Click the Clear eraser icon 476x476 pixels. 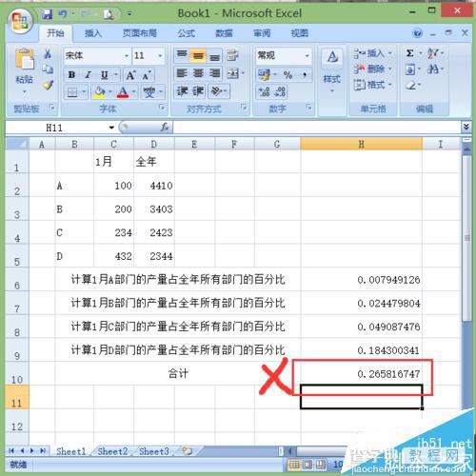click(410, 85)
